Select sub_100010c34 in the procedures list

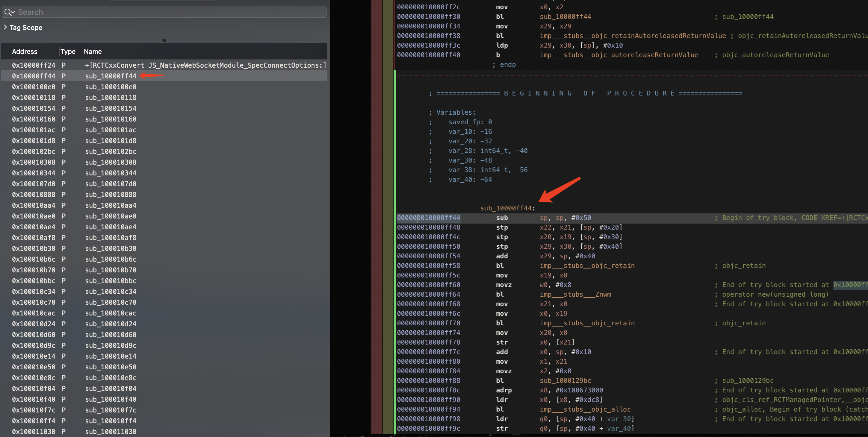coord(164,291)
